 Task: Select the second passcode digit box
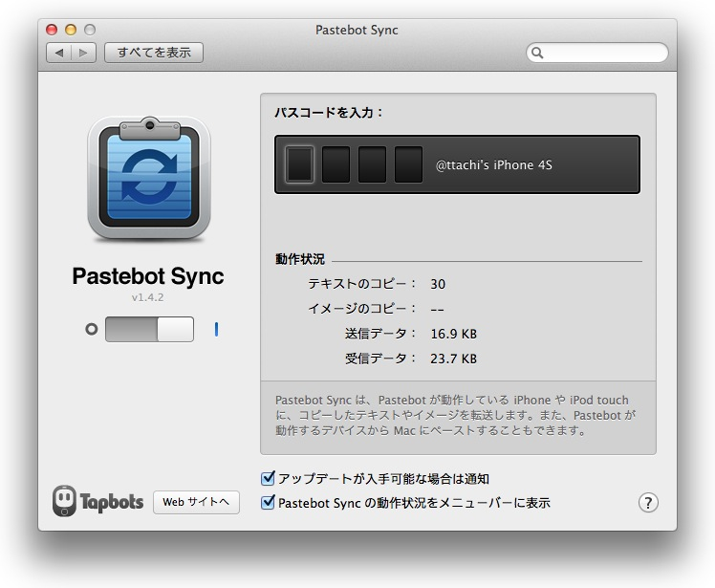pyautogui.click(x=336, y=164)
